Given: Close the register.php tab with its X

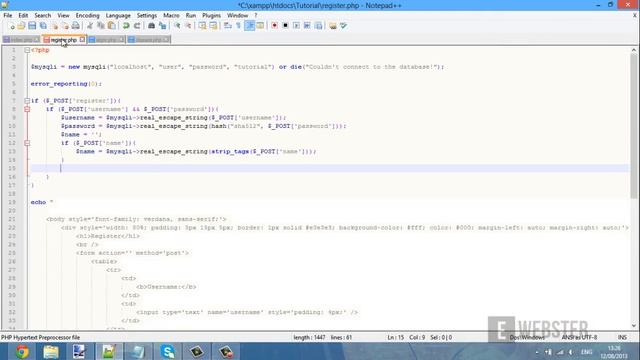Looking at the screenshot, I should 82,40.
